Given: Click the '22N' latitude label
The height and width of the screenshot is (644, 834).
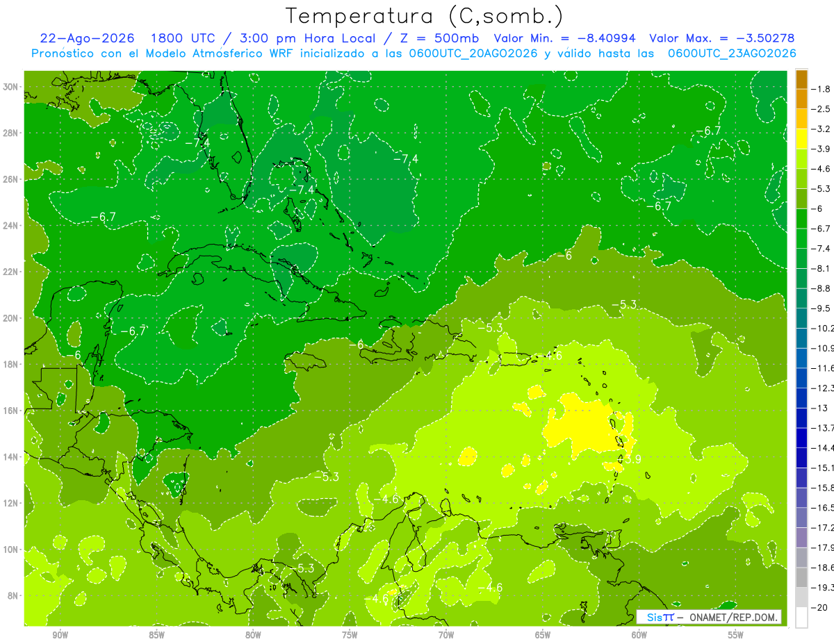Looking at the screenshot, I should (x=12, y=272).
